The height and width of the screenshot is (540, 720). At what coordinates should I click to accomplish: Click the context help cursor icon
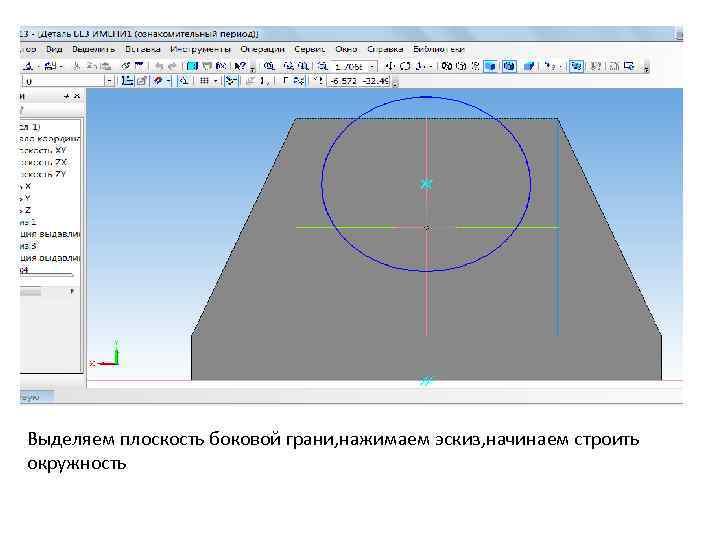click(x=240, y=66)
